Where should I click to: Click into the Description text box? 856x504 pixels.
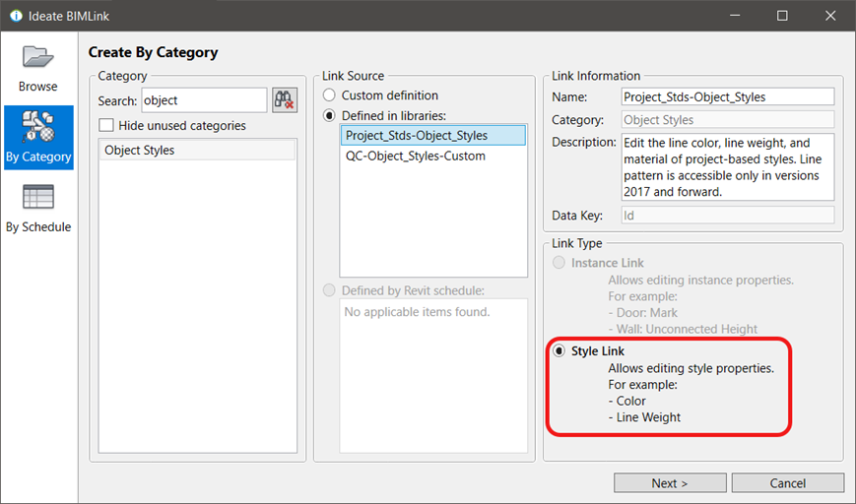[x=728, y=167]
